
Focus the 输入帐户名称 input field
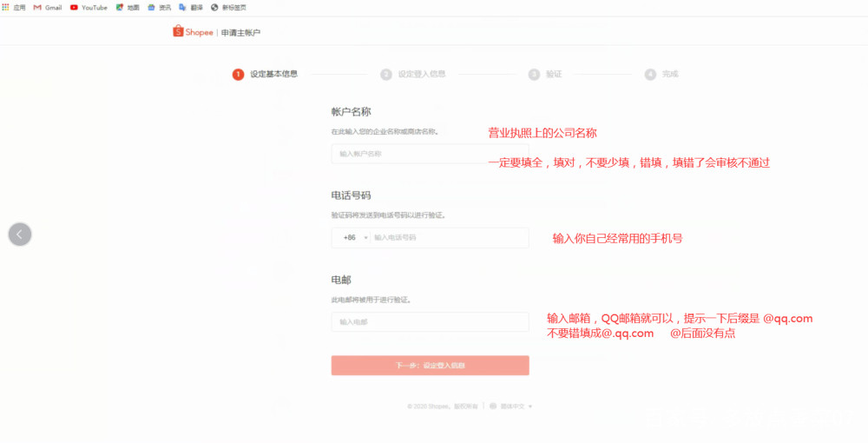[431, 154]
